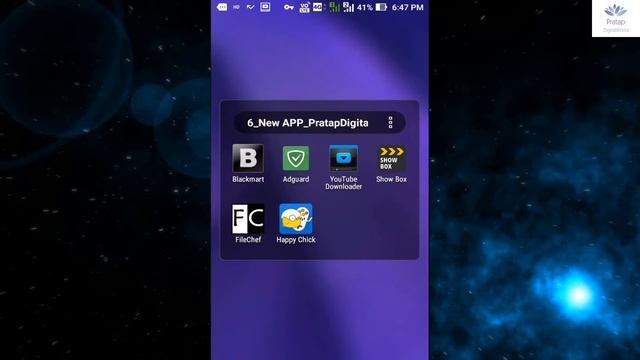Tap the message notification icon
640x360 pixels.
pyautogui.click(x=222, y=7)
